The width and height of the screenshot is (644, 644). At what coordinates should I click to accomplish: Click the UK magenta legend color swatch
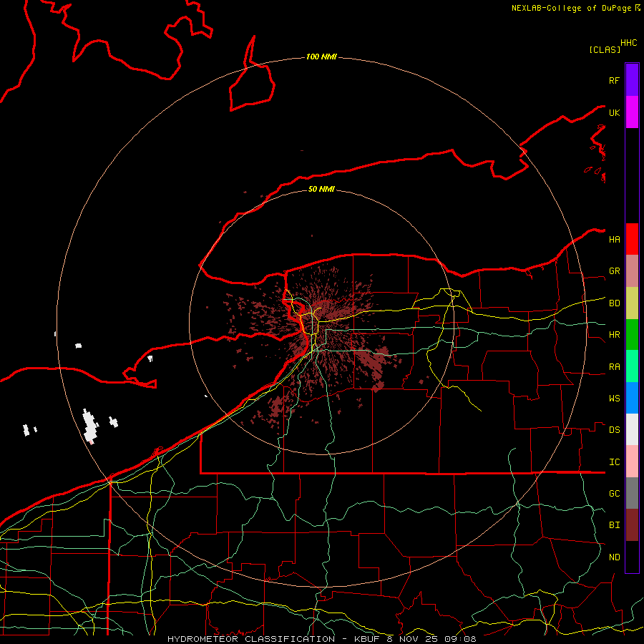632,112
